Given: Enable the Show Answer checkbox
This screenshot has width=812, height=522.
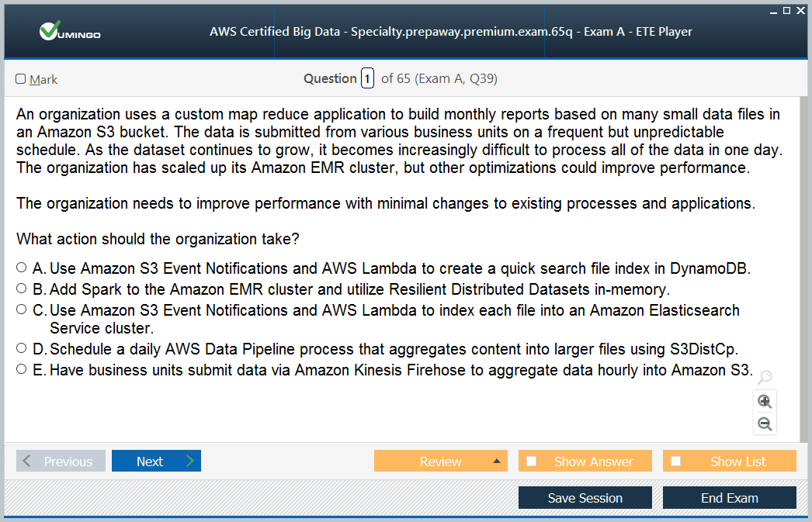Looking at the screenshot, I should pyautogui.click(x=532, y=462).
